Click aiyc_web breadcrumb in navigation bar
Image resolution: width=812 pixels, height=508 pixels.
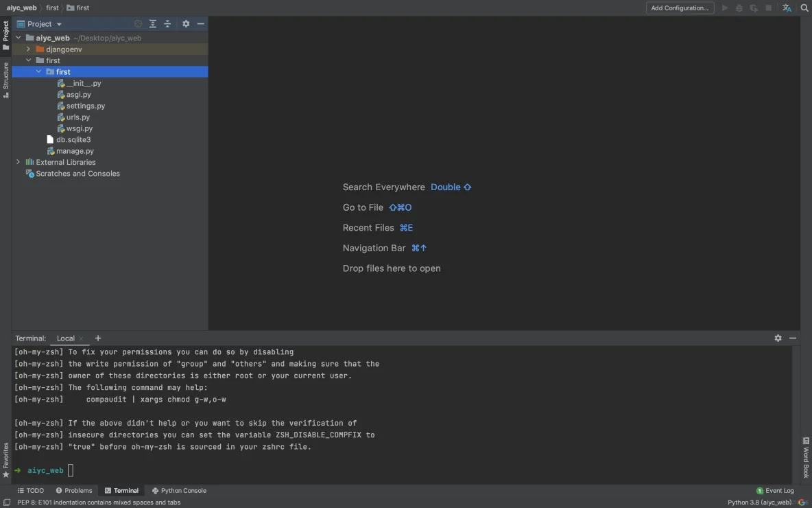click(x=22, y=8)
